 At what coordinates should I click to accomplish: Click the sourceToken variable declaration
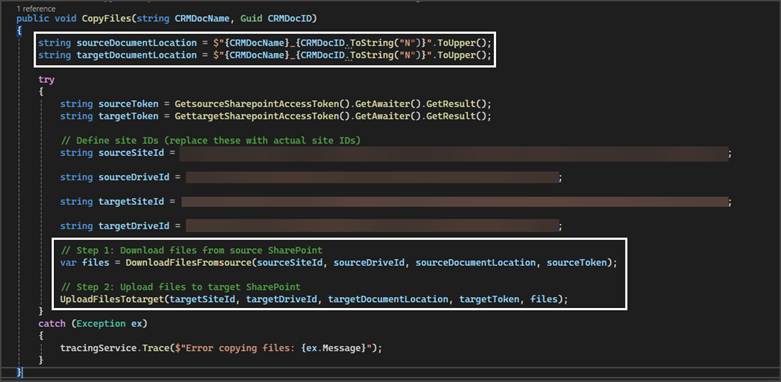coord(129,104)
